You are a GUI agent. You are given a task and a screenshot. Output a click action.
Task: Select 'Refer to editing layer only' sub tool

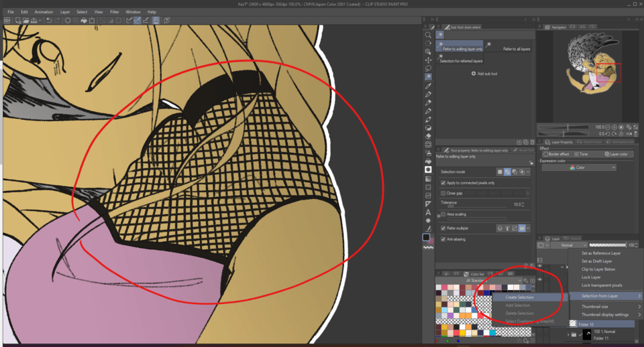point(459,46)
